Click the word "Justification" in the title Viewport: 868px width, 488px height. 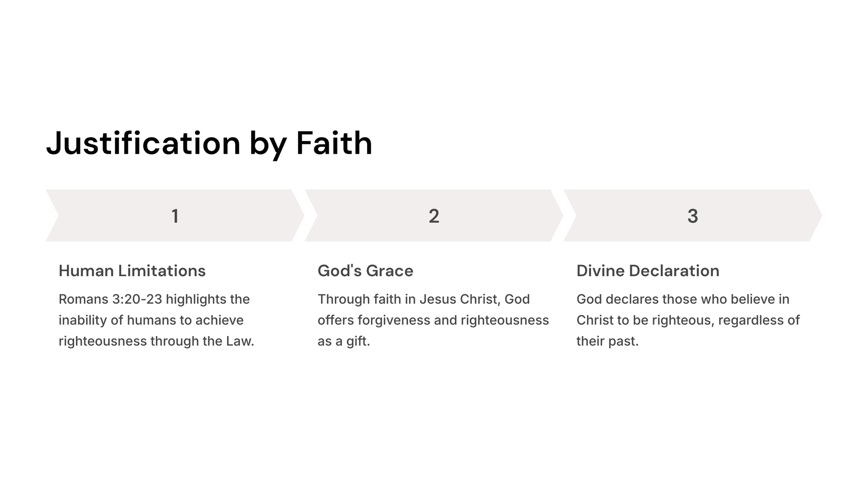coord(143,143)
